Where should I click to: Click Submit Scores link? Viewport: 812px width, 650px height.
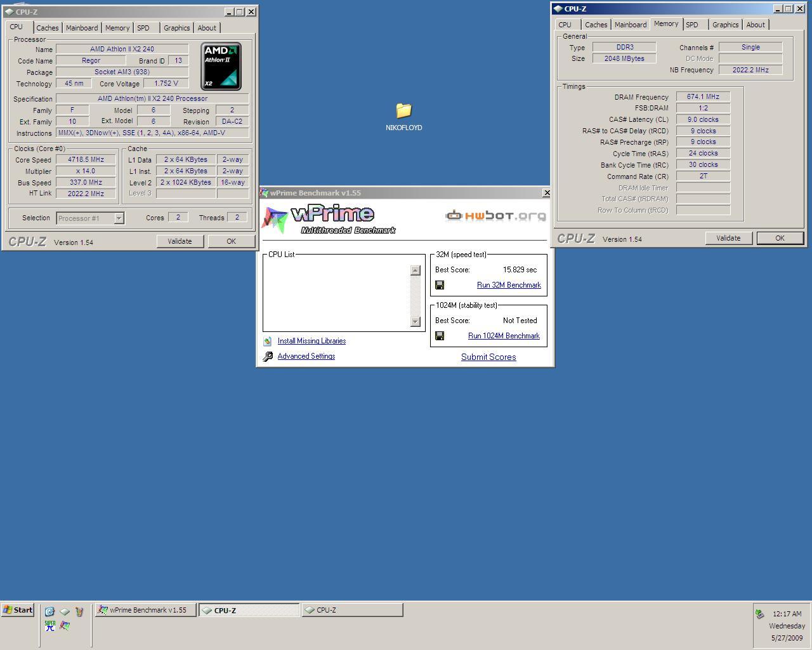point(488,357)
